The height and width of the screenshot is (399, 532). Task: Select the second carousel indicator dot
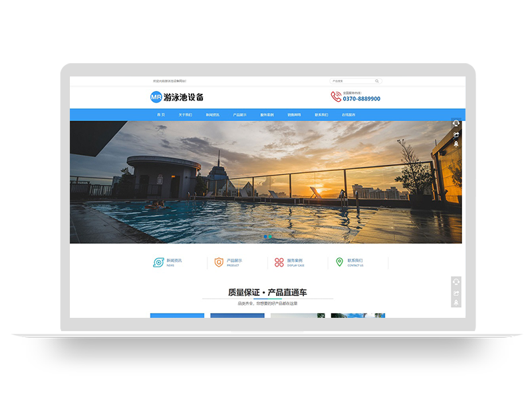(x=270, y=236)
